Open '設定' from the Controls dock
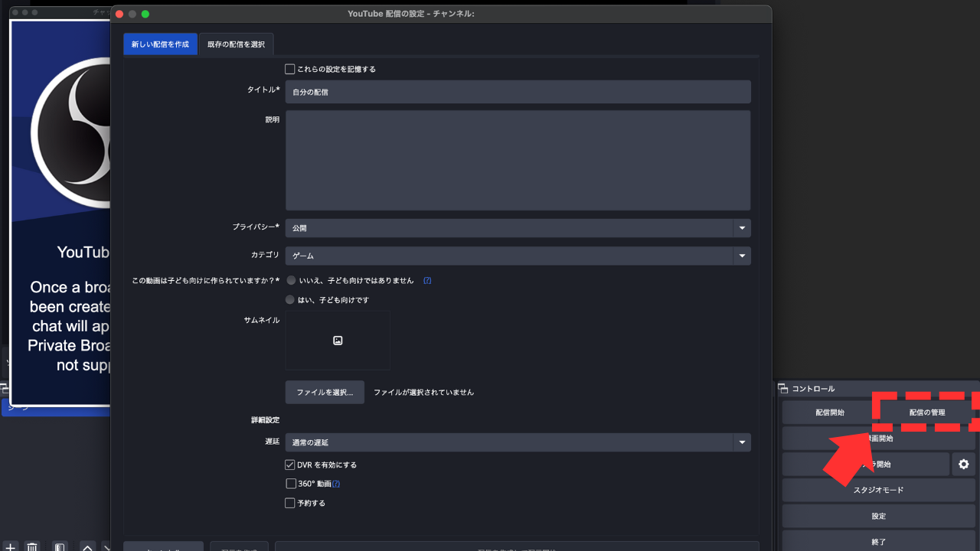980x551 pixels. coord(879,516)
